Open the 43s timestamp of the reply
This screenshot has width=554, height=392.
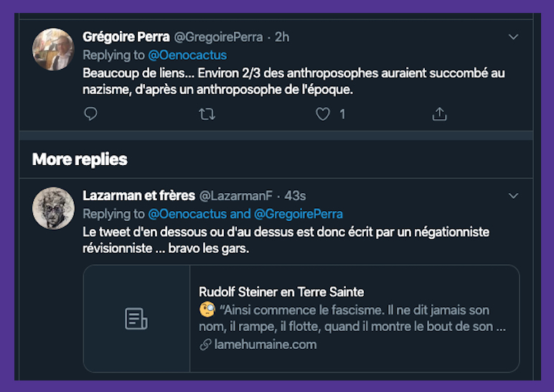295,195
